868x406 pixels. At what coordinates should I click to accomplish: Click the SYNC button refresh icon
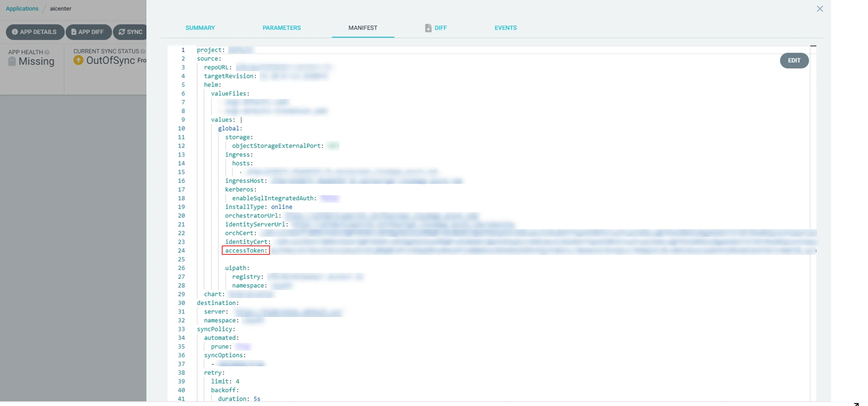[122, 32]
